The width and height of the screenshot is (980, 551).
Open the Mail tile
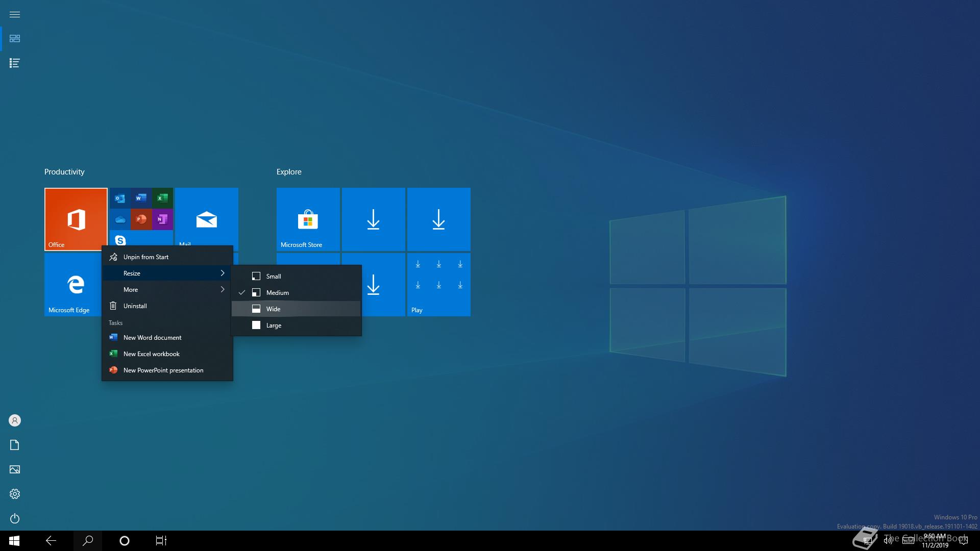(x=207, y=217)
